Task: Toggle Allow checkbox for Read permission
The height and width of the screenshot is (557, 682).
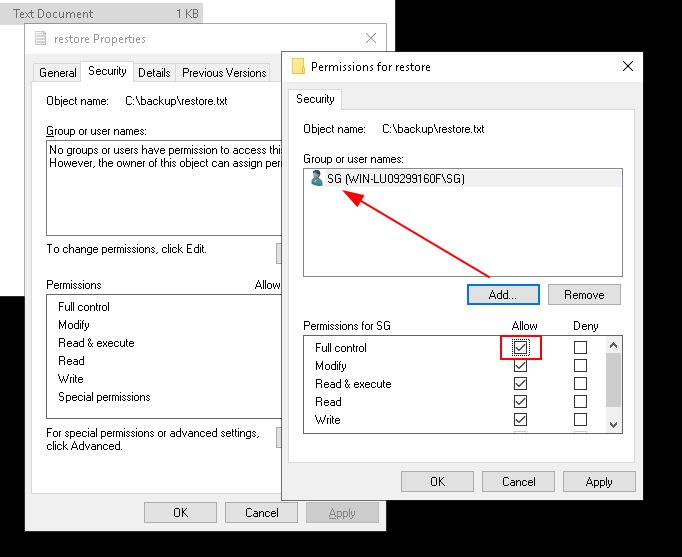Action: click(520, 402)
